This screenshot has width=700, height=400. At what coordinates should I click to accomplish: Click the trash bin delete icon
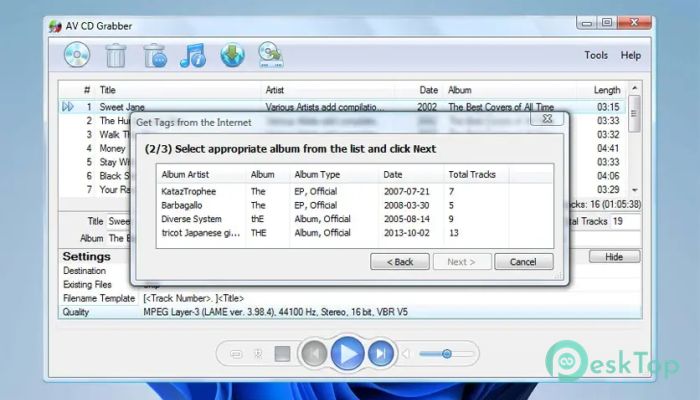116,55
